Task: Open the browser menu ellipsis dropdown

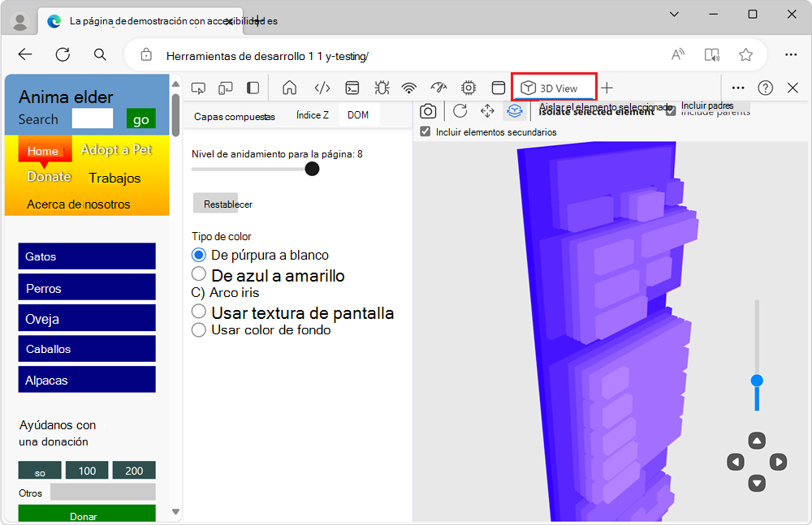Action: pyautogui.click(x=790, y=54)
